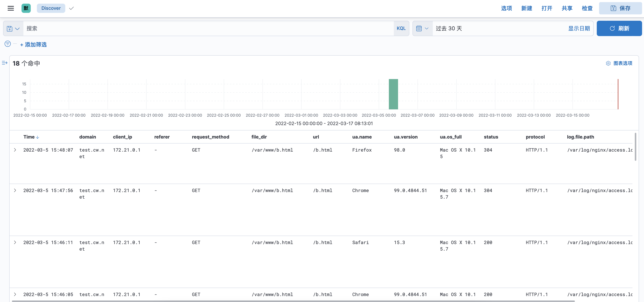The height and width of the screenshot is (302, 644).
Task: Click the client_ip column header
Action: click(123, 137)
